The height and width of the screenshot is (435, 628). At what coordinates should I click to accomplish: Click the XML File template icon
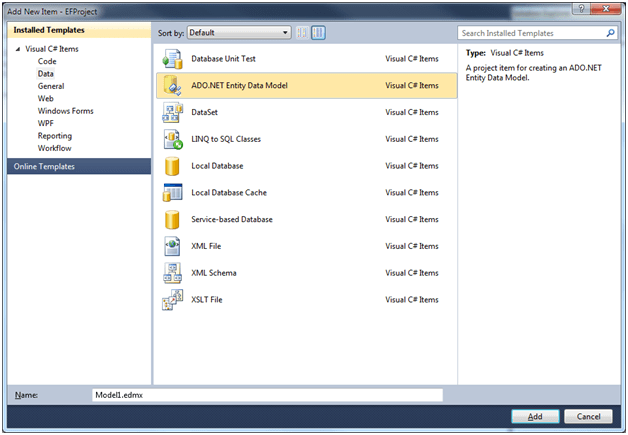172,246
